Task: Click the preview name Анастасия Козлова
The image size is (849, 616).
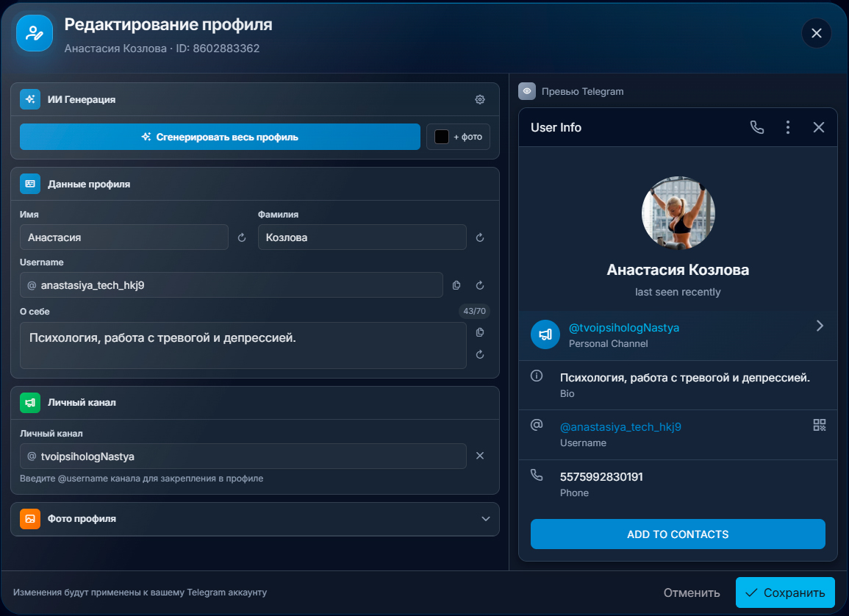Action: tap(678, 270)
